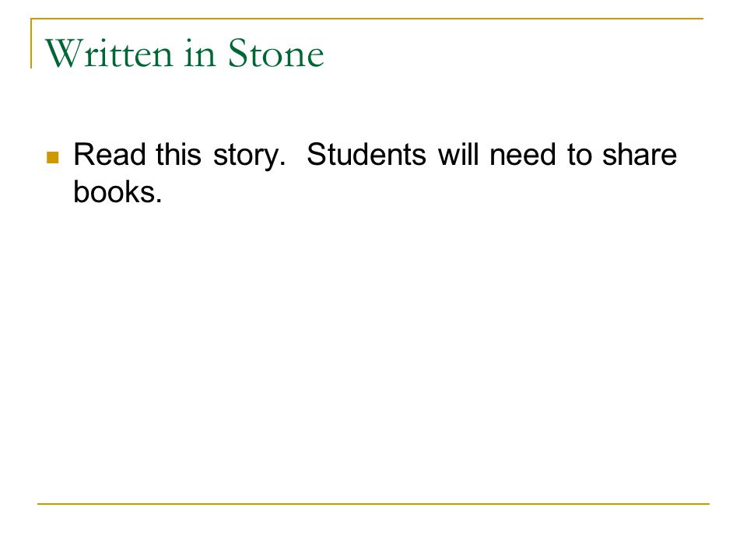The image size is (747, 560).
Task: Click the gold square bullet marker
Action: [x=52, y=157]
